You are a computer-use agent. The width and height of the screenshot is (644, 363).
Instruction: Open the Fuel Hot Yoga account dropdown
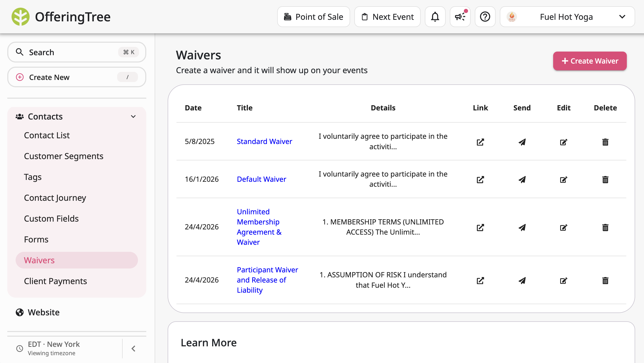(567, 17)
